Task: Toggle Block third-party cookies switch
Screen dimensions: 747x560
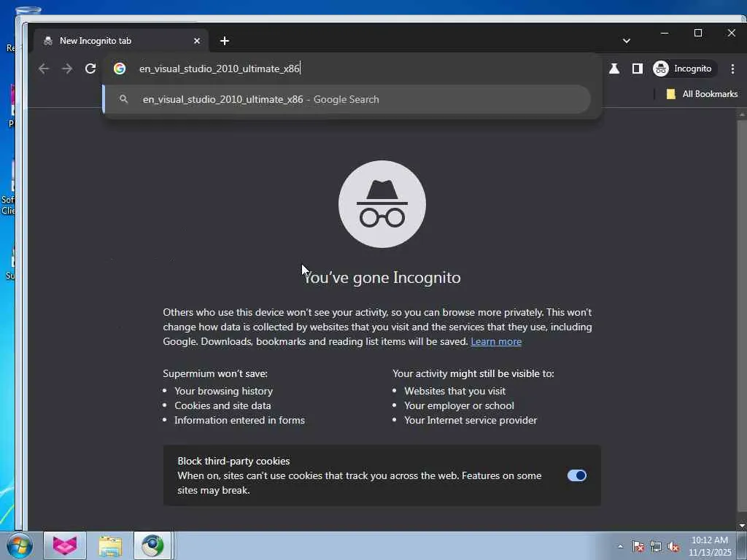Action: [x=577, y=475]
